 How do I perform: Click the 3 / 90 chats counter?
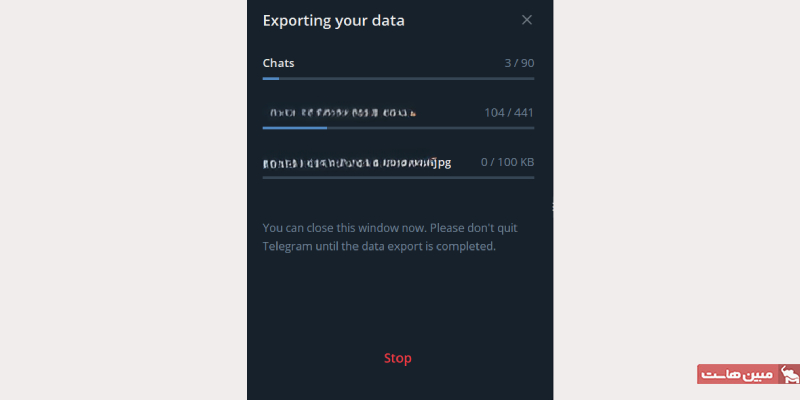tap(519, 63)
